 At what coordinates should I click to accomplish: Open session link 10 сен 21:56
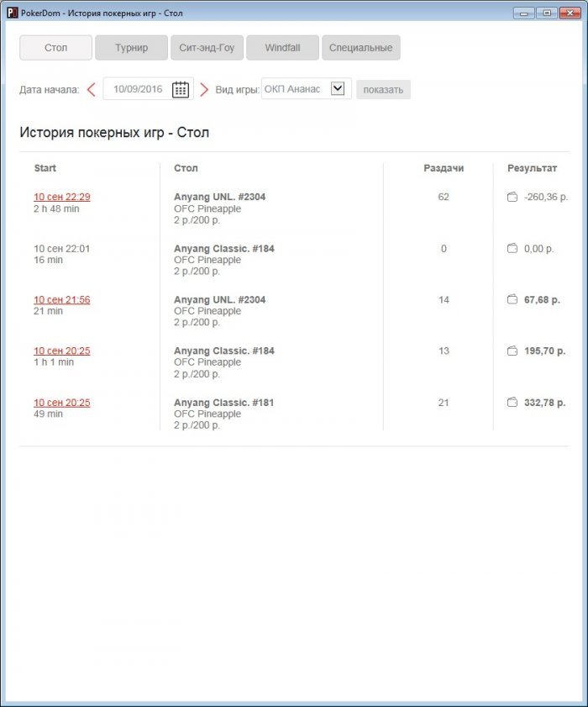61,300
